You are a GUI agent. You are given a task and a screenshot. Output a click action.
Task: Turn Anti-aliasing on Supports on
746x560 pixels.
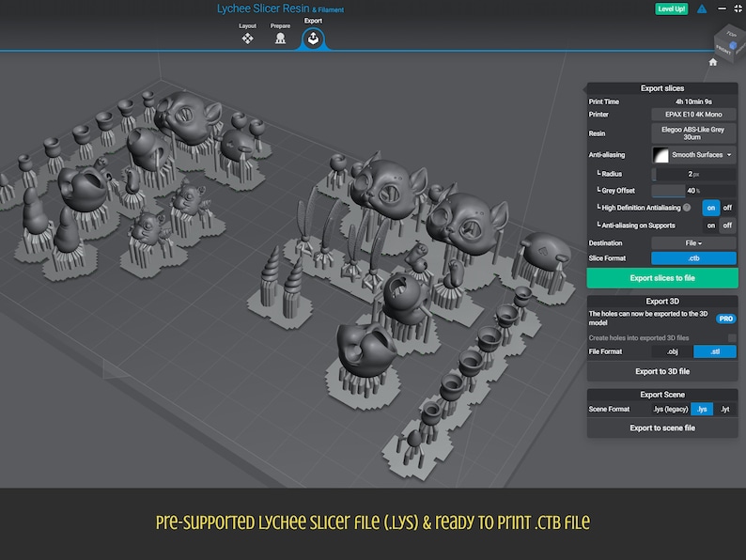[x=711, y=226]
